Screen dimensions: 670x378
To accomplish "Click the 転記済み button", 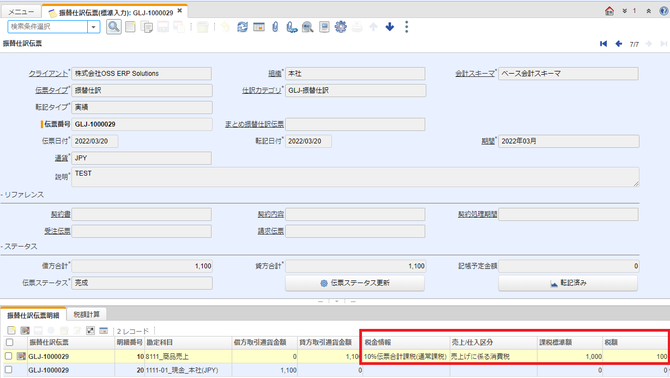I will click(x=568, y=283).
